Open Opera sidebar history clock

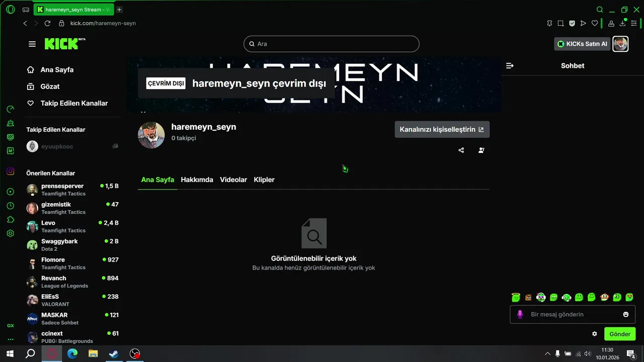point(10,206)
